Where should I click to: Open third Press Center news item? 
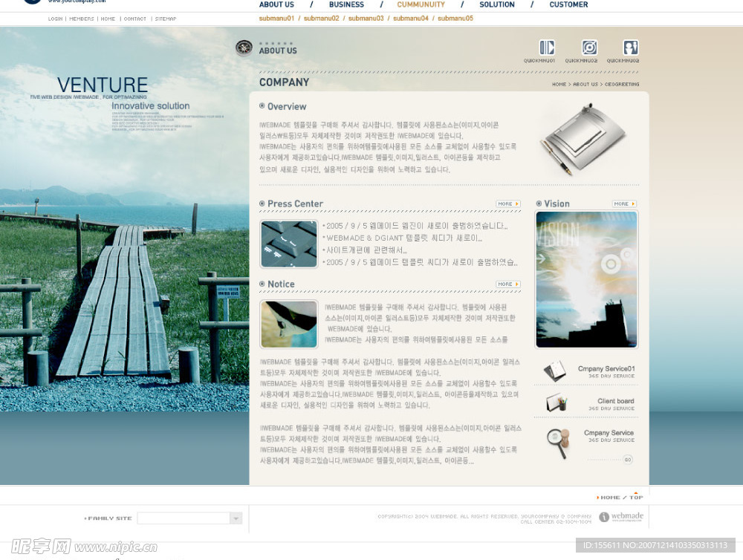click(x=365, y=250)
